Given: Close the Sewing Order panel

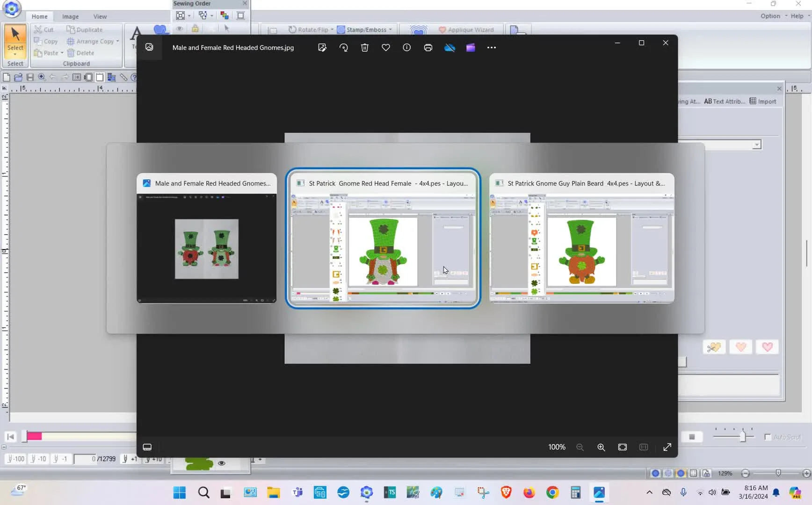Looking at the screenshot, I should pos(245,3).
